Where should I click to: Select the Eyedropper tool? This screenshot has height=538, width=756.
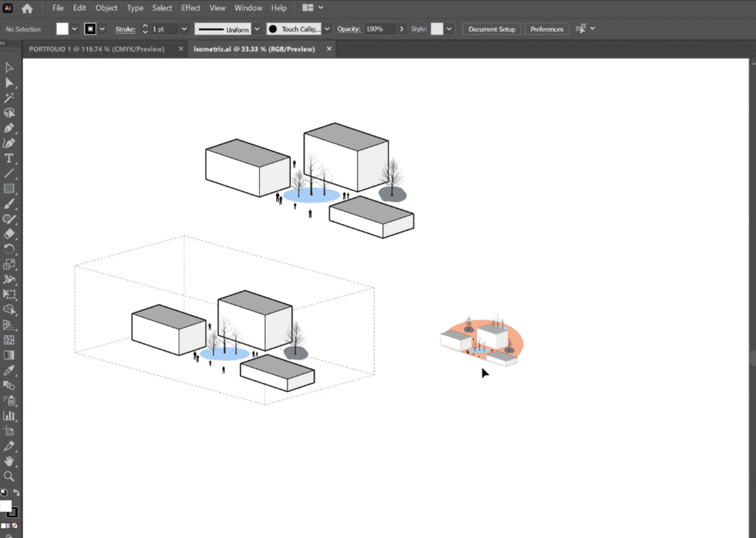click(x=10, y=370)
